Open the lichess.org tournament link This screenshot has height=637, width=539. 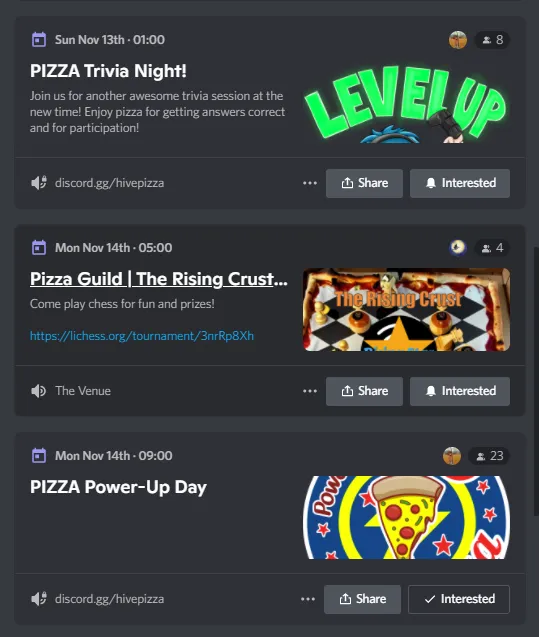(142, 336)
